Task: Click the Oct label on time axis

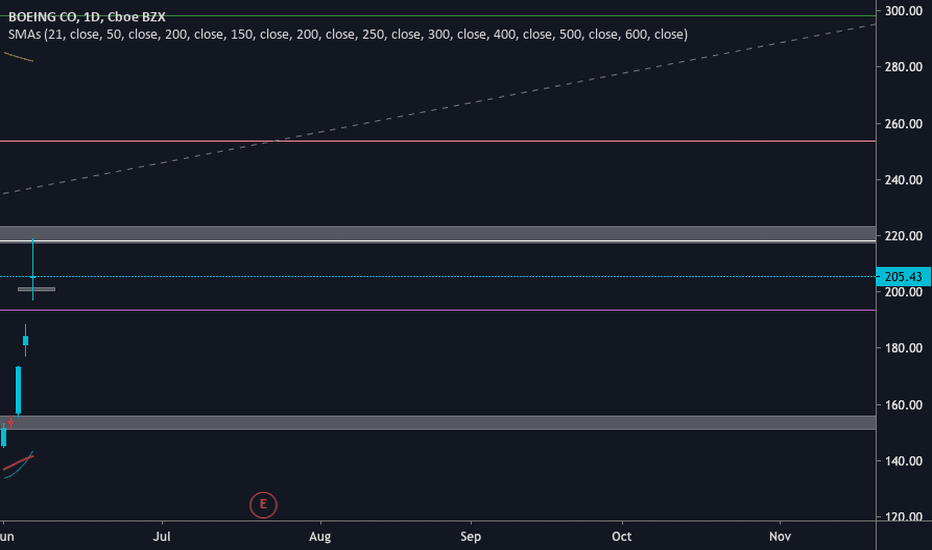Action: coord(622,536)
